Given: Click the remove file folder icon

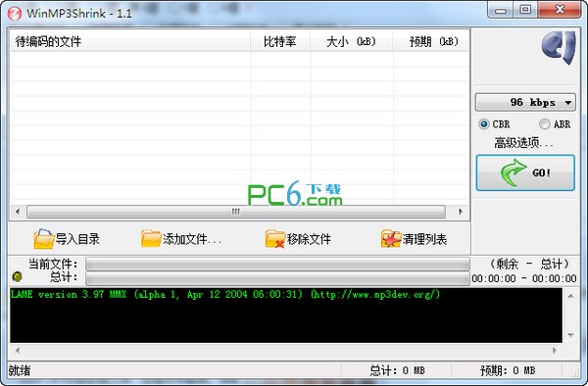Looking at the screenshot, I should 274,239.
